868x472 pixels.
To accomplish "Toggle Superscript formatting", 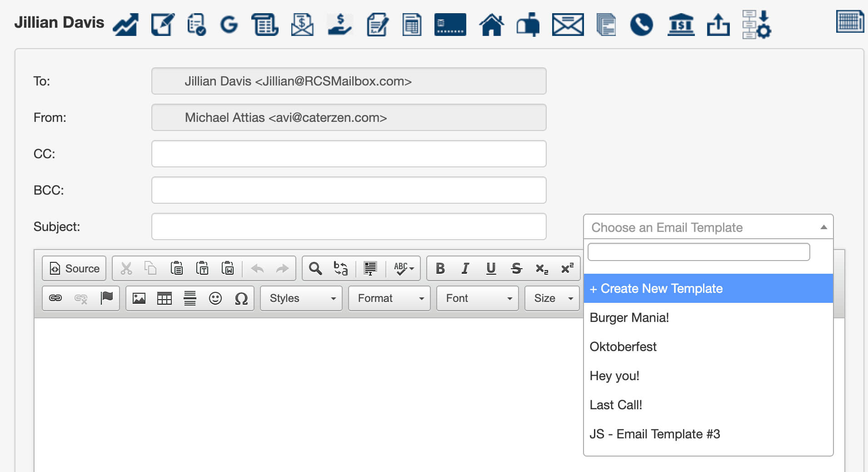I will coord(567,268).
